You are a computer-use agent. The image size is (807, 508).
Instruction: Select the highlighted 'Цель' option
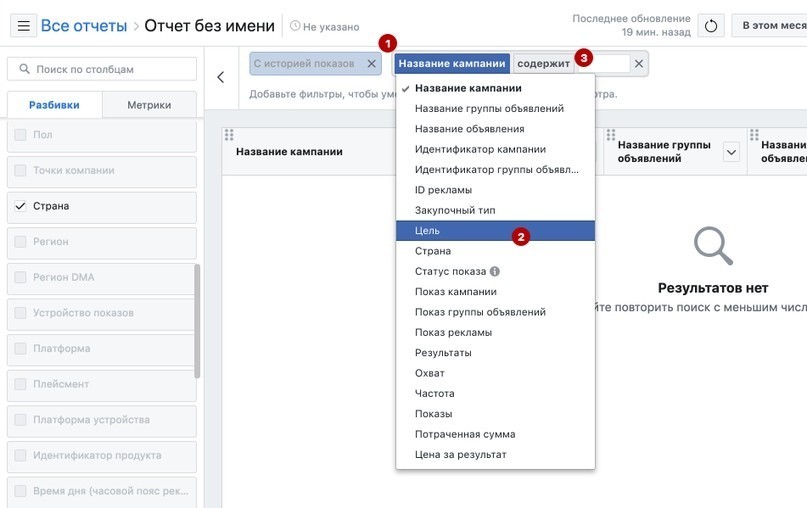click(x=495, y=231)
